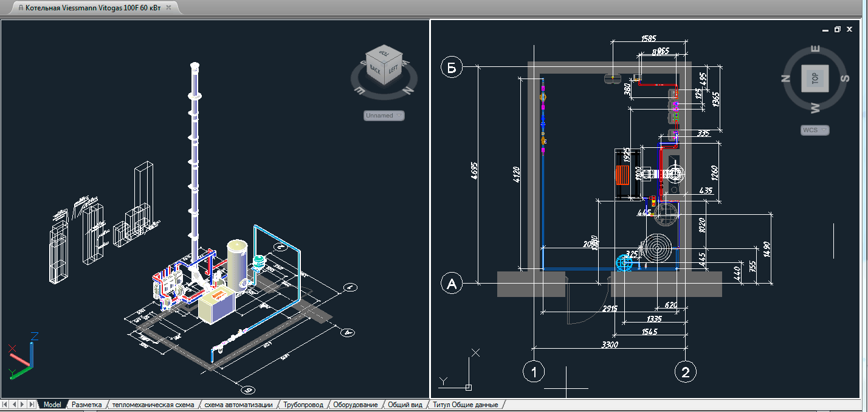This screenshot has height=412, width=868.
Task: Open the Unnamed UCS dropdown
Action: click(x=384, y=115)
